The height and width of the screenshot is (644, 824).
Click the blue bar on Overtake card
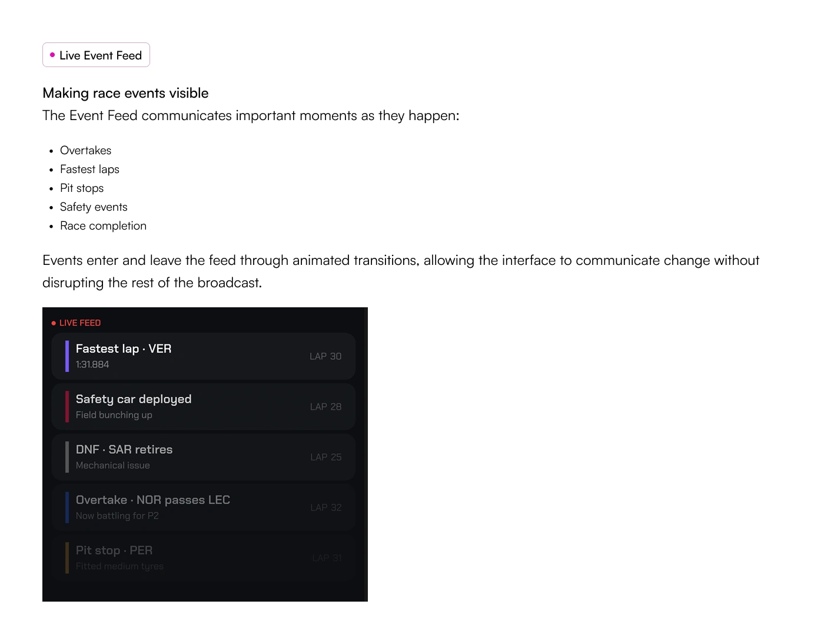click(x=67, y=507)
